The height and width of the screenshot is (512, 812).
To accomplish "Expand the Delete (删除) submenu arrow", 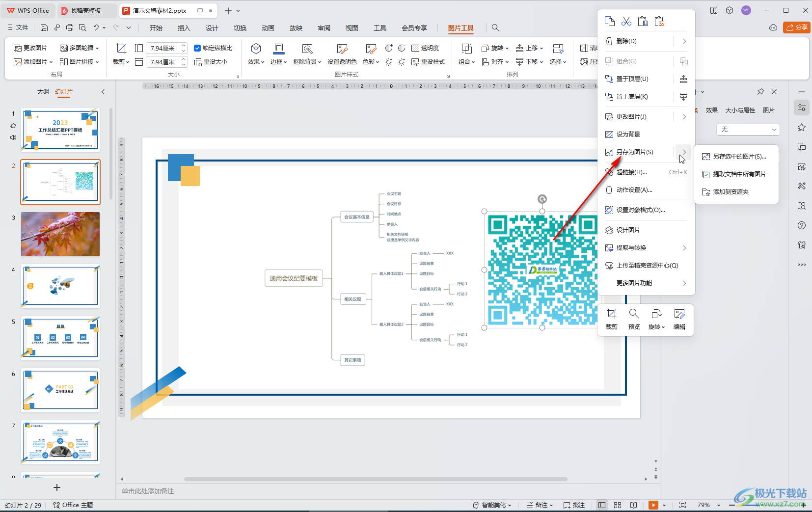I will pos(684,41).
